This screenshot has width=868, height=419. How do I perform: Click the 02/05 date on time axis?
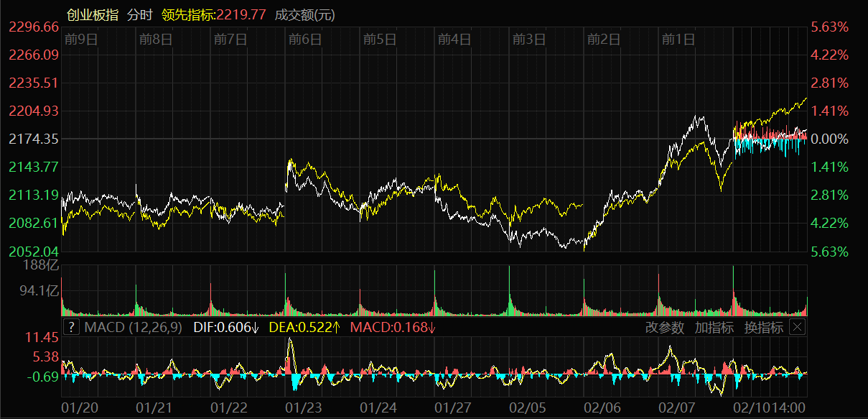[528, 408]
